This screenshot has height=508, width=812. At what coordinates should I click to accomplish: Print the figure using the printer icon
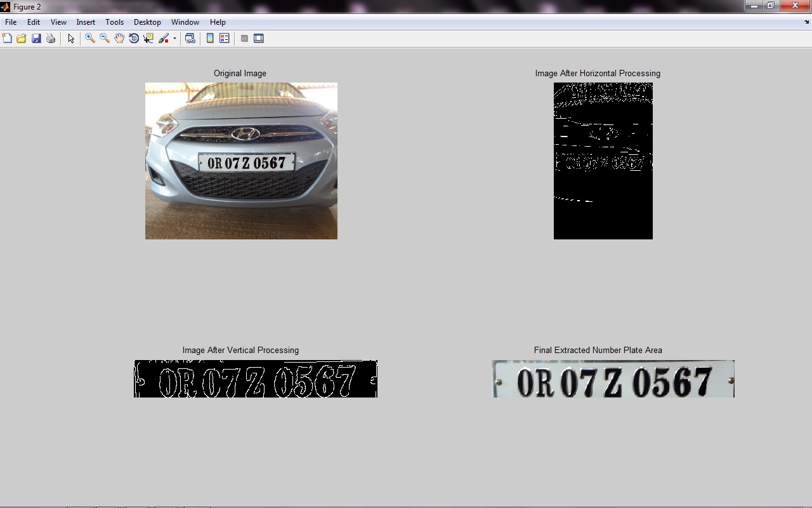point(51,39)
